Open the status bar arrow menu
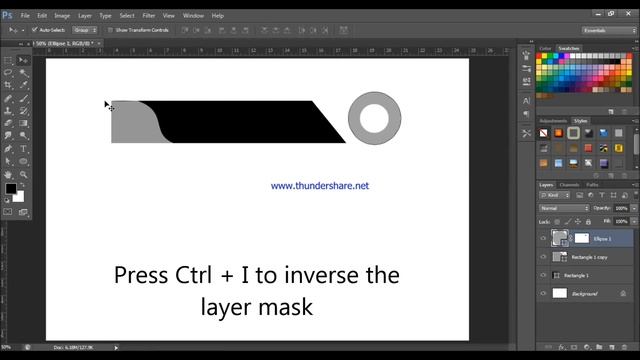Image resolution: width=640 pixels, height=360 pixels. [116, 348]
